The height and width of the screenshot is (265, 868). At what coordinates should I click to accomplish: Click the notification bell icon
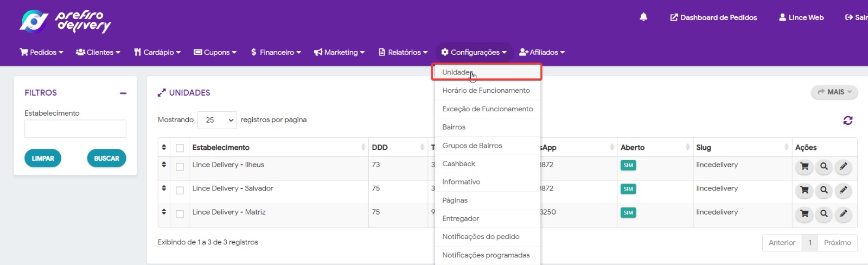coord(643,17)
